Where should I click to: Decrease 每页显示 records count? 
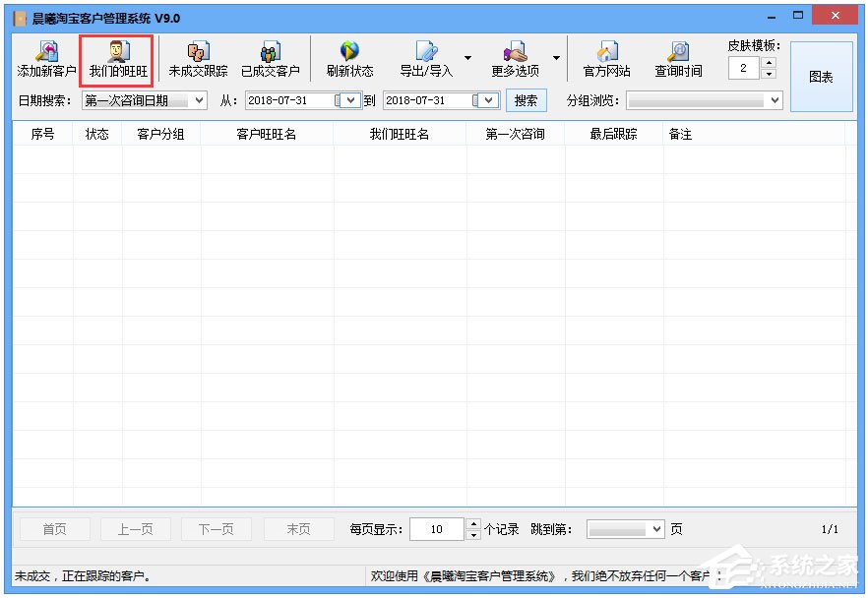coord(473,535)
